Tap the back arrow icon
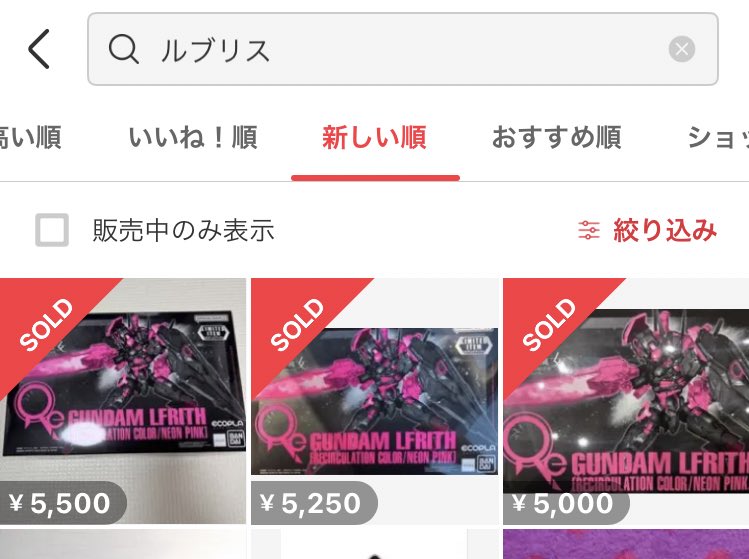Screen dimensions: 749x559 click(39, 49)
